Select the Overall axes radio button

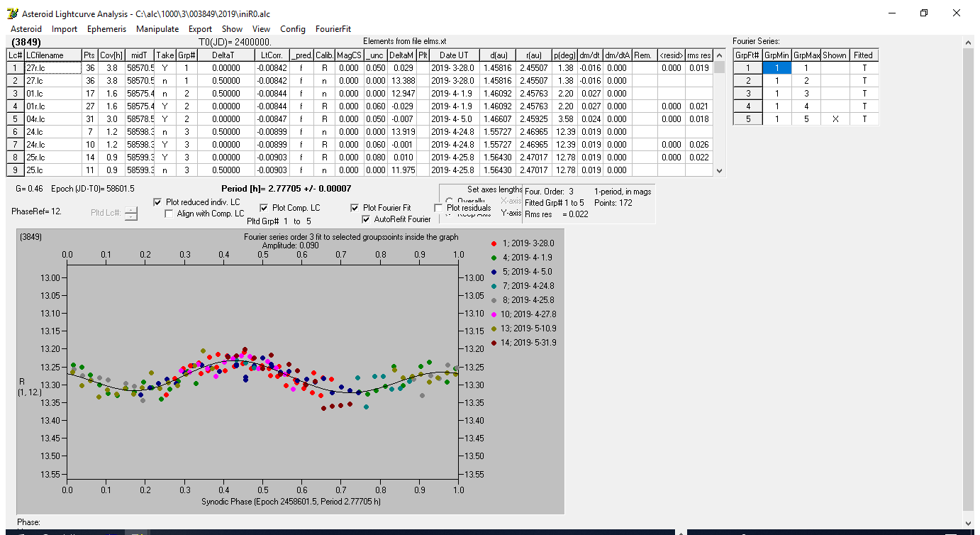[450, 200]
